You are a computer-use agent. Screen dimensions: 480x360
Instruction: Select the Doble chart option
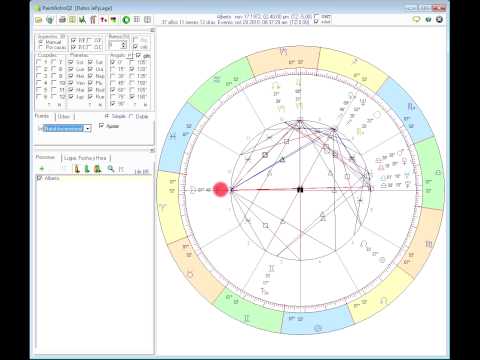point(138,116)
